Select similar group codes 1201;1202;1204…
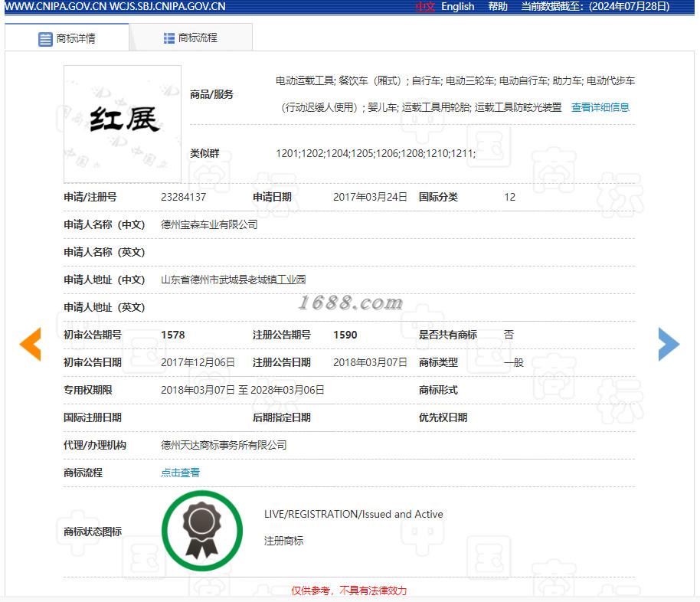Viewport: 700px width, 602px height. [376, 154]
